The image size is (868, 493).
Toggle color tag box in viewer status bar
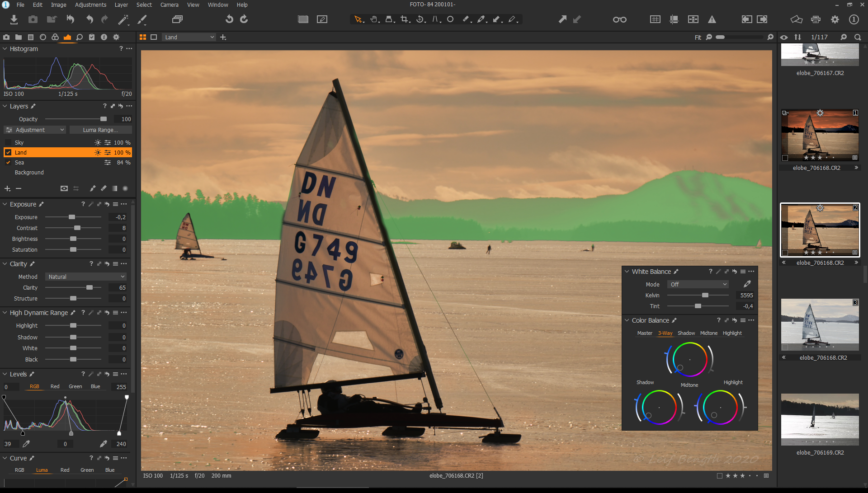pos(719,476)
